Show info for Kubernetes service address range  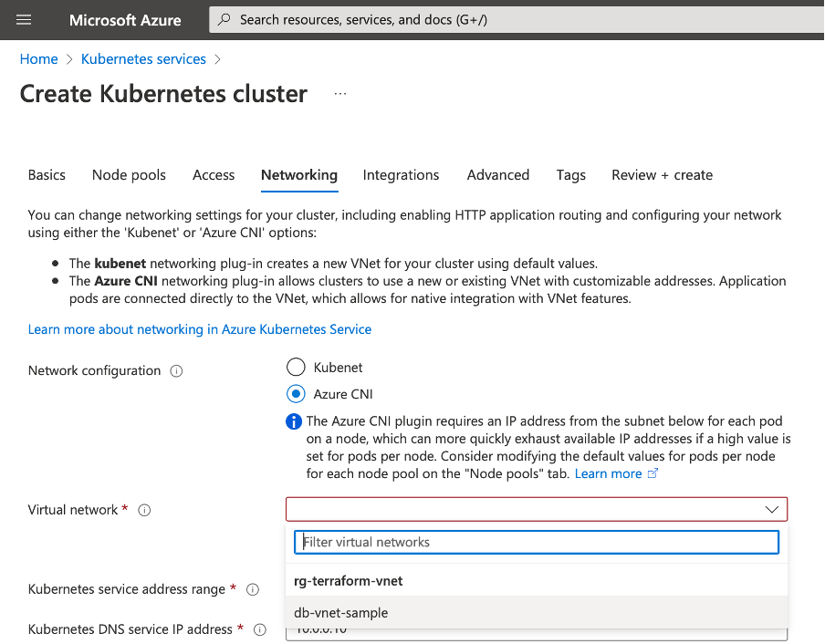[253, 589]
